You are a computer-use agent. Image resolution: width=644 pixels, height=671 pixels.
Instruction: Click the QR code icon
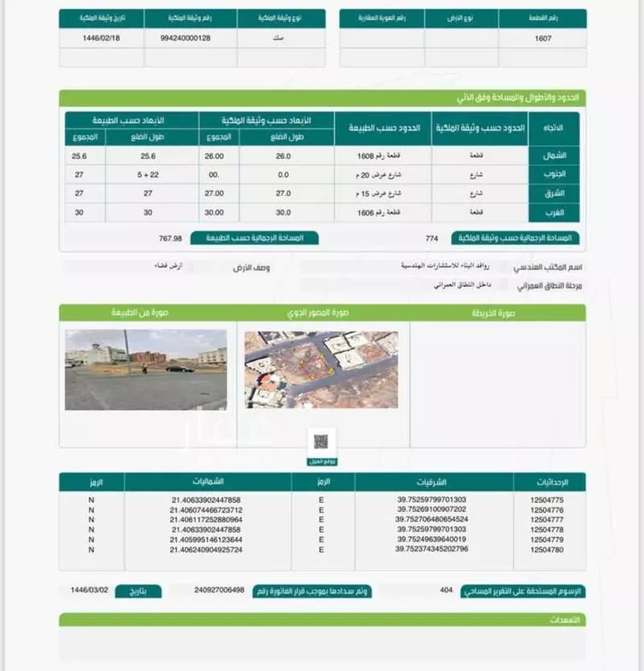pos(321,442)
